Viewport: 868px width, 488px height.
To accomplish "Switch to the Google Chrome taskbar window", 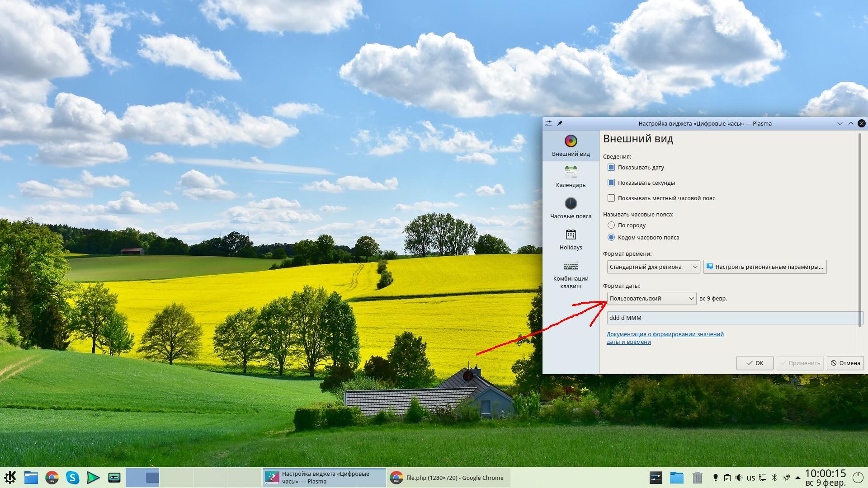I will (448, 478).
